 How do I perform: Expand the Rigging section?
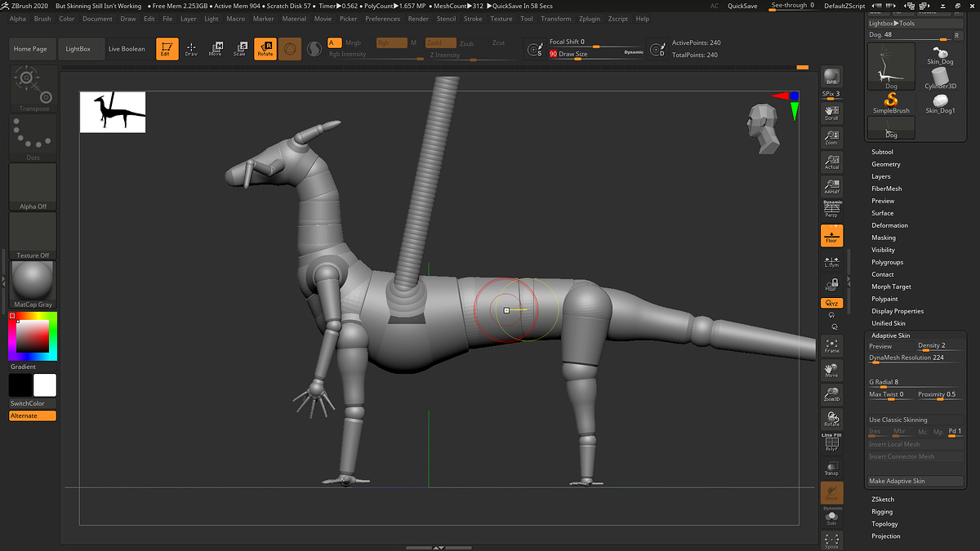pos(882,512)
